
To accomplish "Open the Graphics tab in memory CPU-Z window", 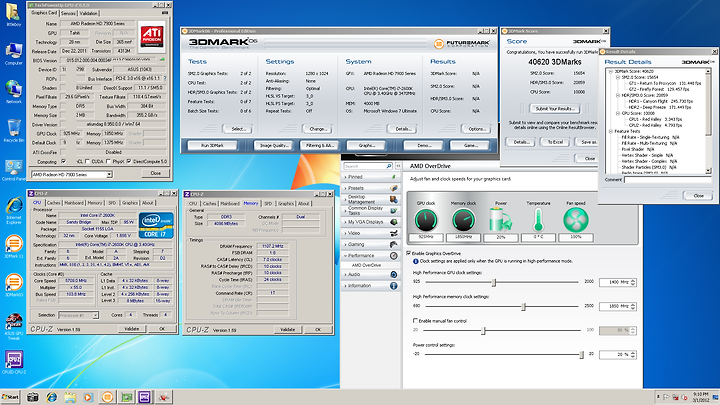I will 286,203.
